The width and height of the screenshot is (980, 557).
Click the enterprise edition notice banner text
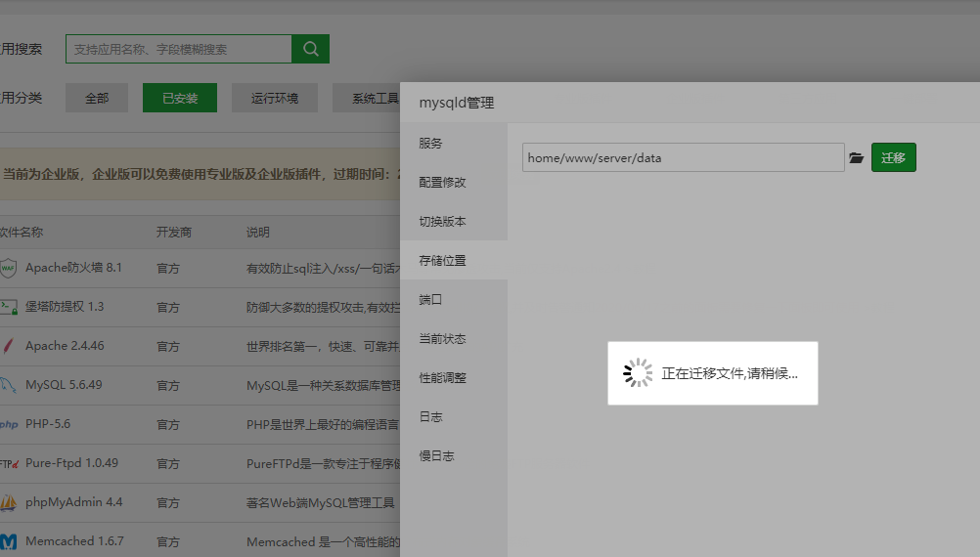tap(200, 174)
